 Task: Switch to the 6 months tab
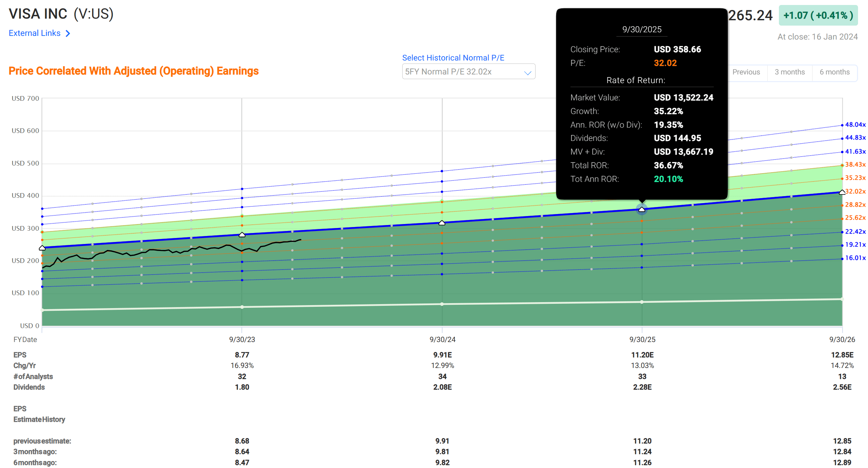(x=834, y=72)
